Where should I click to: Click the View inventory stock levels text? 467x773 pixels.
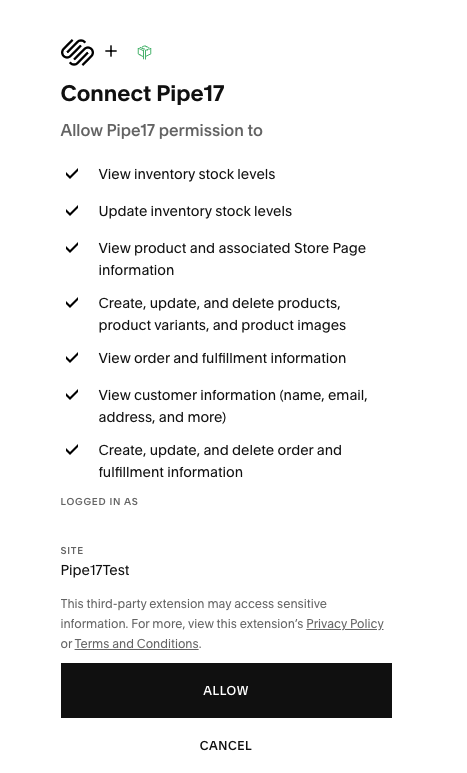coord(187,174)
